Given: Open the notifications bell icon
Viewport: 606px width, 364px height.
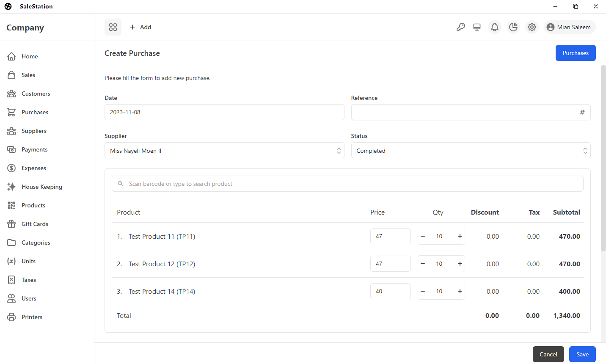Looking at the screenshot, I should pyautogui.click(x=495, y=27).
